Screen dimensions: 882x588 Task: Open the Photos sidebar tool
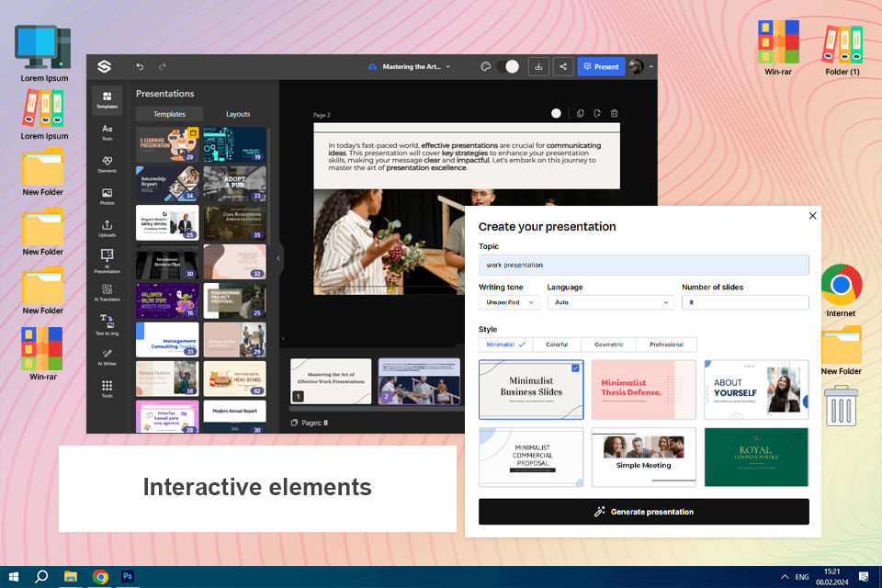click(x=107, y=197)
